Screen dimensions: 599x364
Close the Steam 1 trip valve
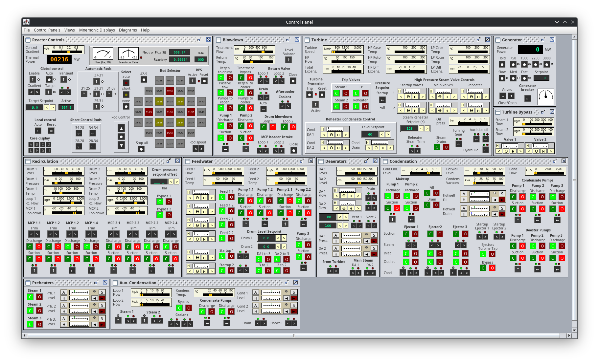(336, 93)
